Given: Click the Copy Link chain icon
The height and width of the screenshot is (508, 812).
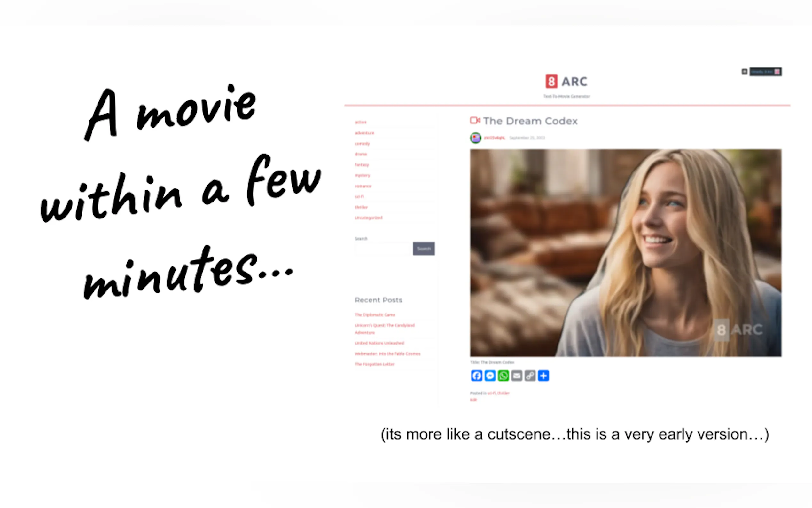Looking at the screenshot, I should tap(530, 376).
